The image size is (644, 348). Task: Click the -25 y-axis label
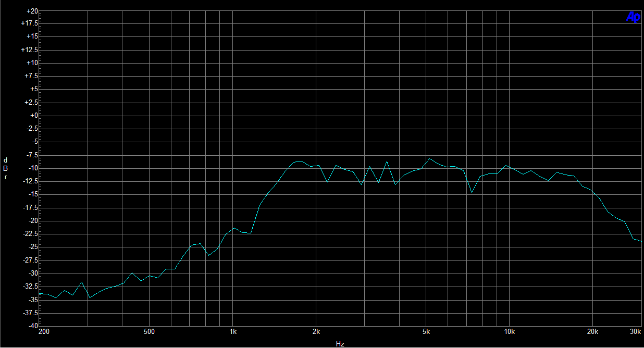(x=32, y=246)
